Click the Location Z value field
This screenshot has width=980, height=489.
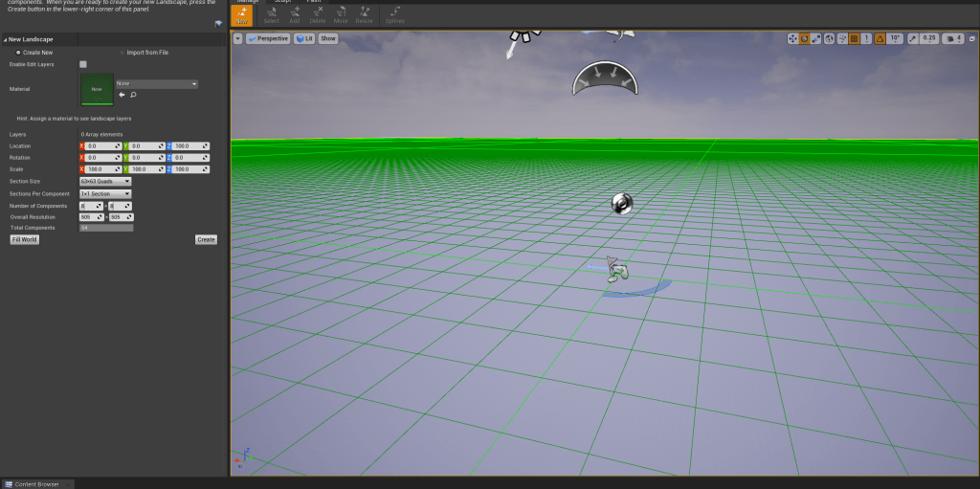191,146
